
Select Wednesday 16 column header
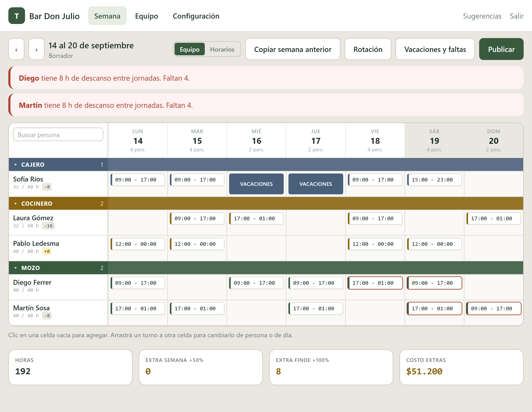click(256, 140)
